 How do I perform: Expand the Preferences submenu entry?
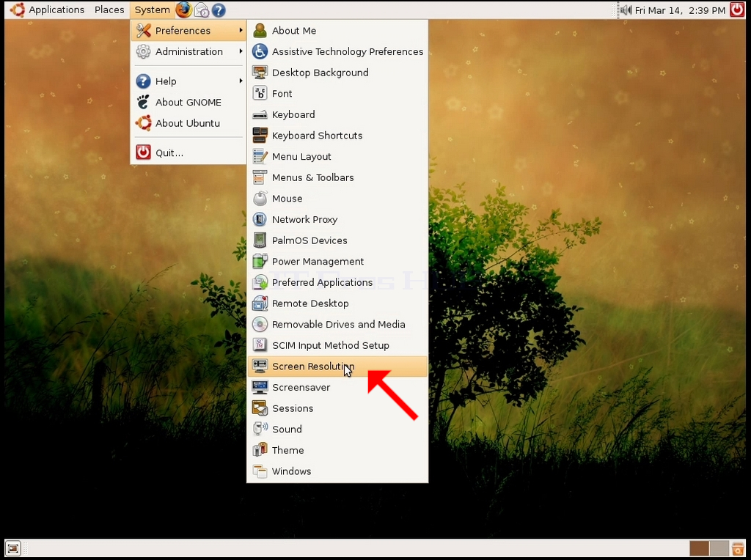(188, 30)
